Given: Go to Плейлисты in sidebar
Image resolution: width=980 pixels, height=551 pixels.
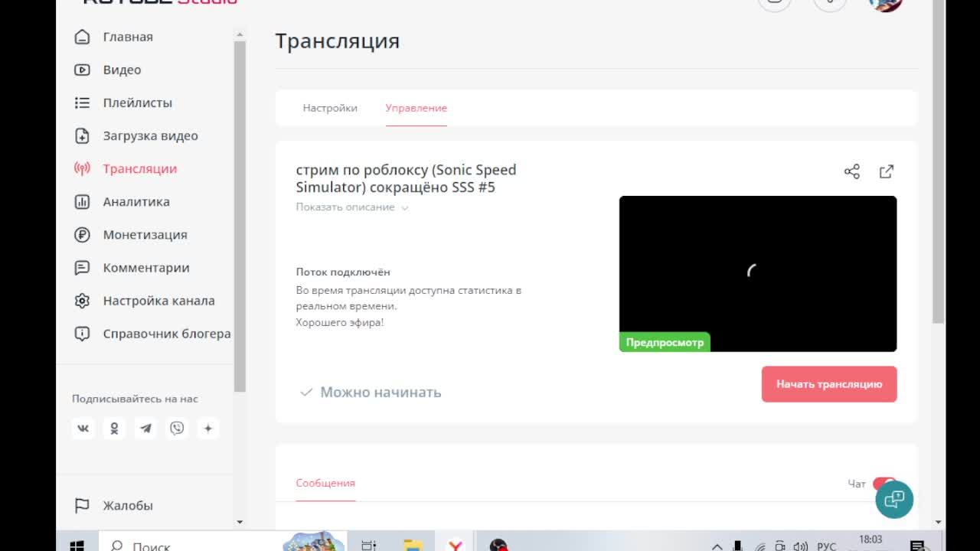Looking at the screenshot, I should click(x=138, y=103).
